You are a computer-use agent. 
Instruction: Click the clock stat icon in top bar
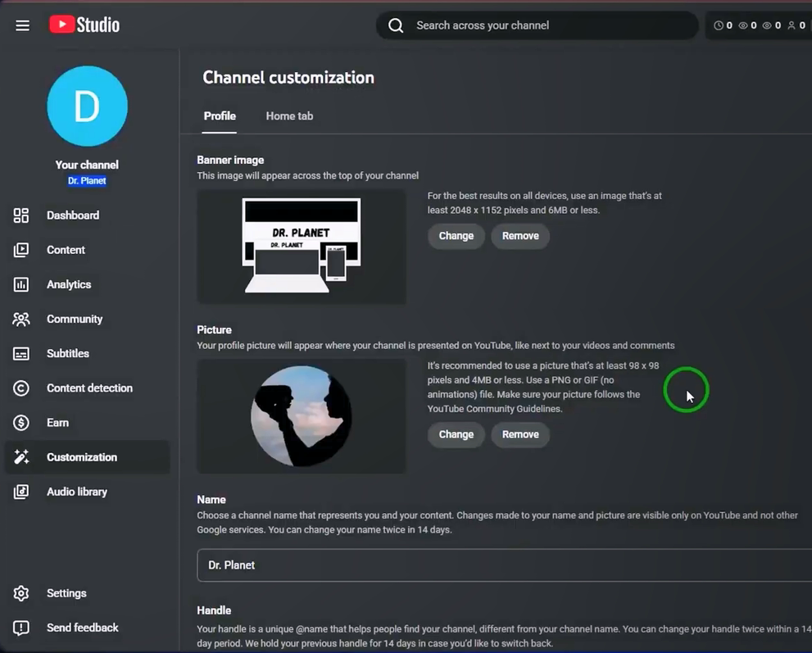[719, 25]
